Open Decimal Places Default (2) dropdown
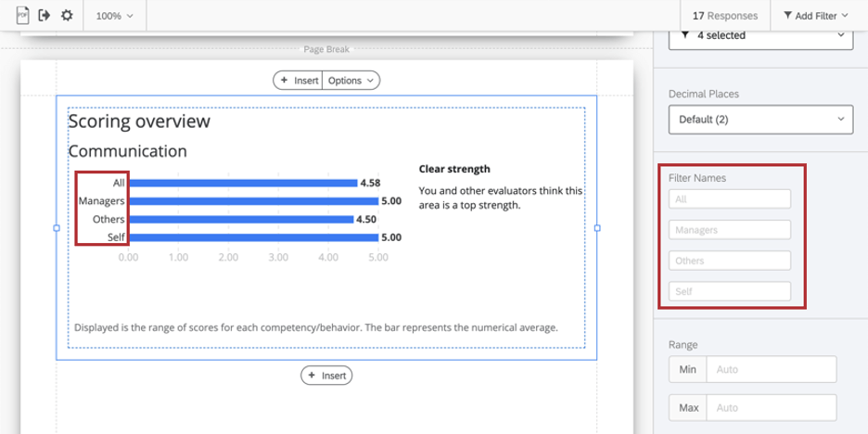 (760, 120)
